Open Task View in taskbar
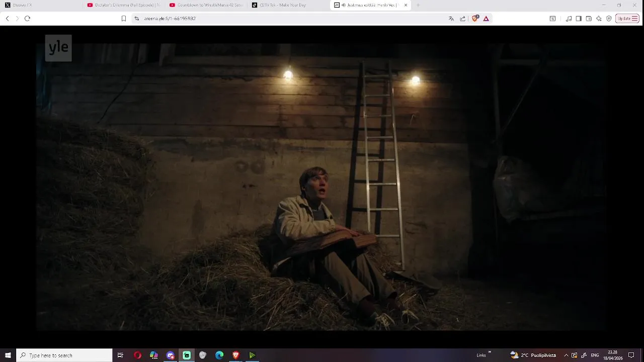Screen dimensions: 644x362 (x=120, y=355)
